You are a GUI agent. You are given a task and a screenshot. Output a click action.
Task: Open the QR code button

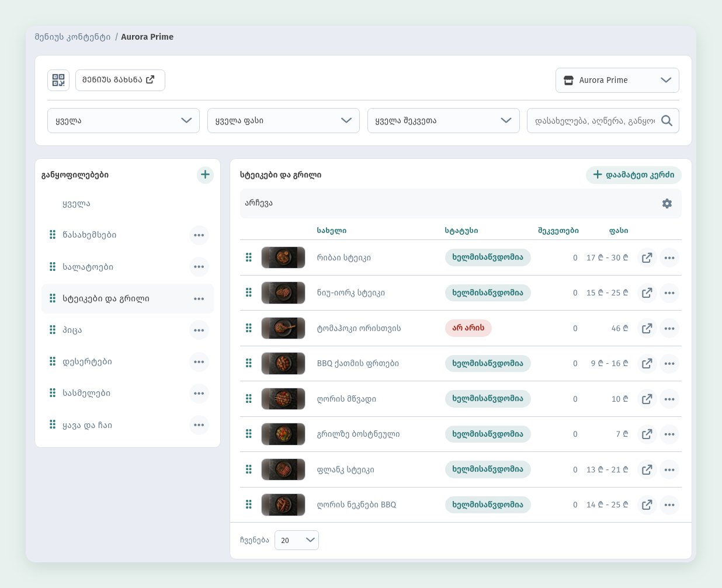tap(58, 80)
